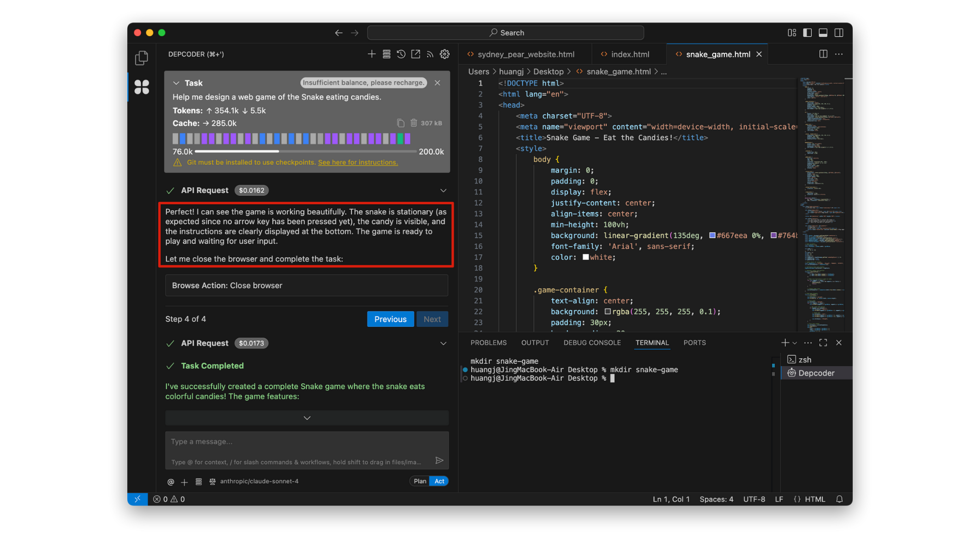Expand the $0.0162 API Request details
The image size is (980, 551).
click(443, 190)
